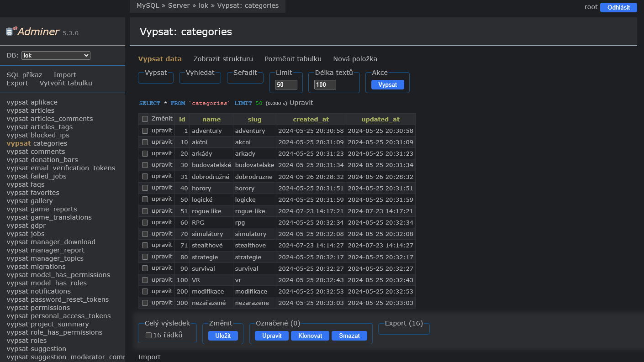The height and width of the screenshot is (362, 644).
Task: Click the Odhlásit logout button
Action: (618, 7)
